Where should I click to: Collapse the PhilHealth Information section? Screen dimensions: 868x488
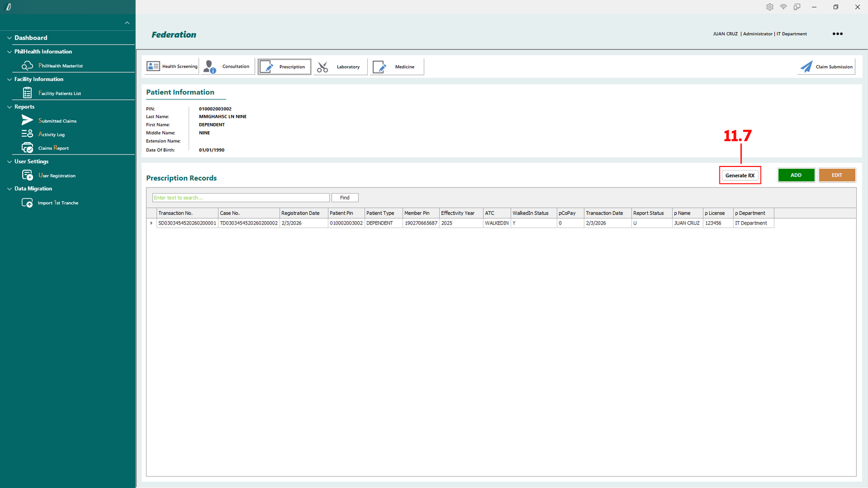coord(9,52)
